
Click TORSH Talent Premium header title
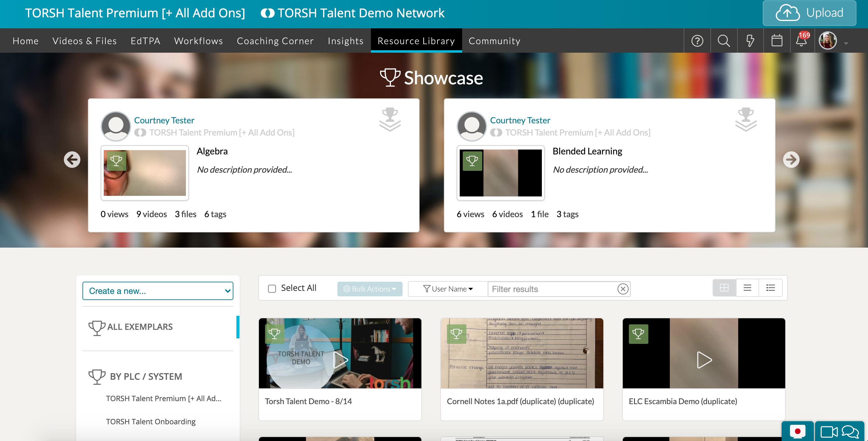(135, 13)
